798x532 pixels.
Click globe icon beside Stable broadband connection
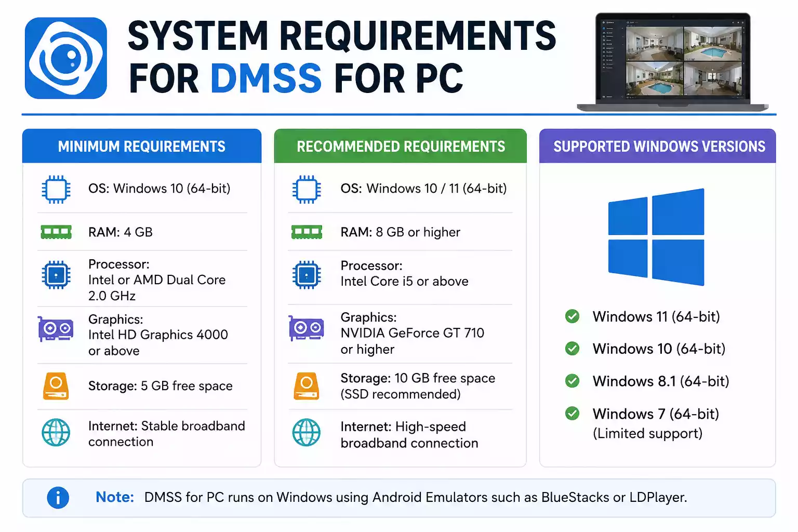pos(56,432)
